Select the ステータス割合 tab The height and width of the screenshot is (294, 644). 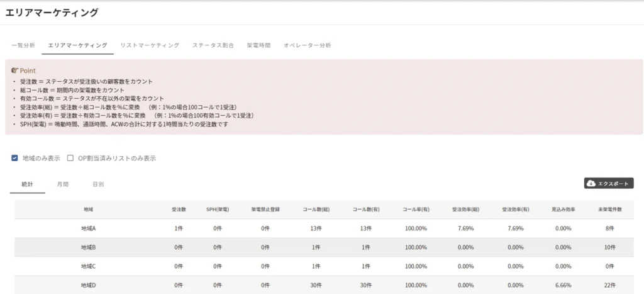click(x=213, y=45)
